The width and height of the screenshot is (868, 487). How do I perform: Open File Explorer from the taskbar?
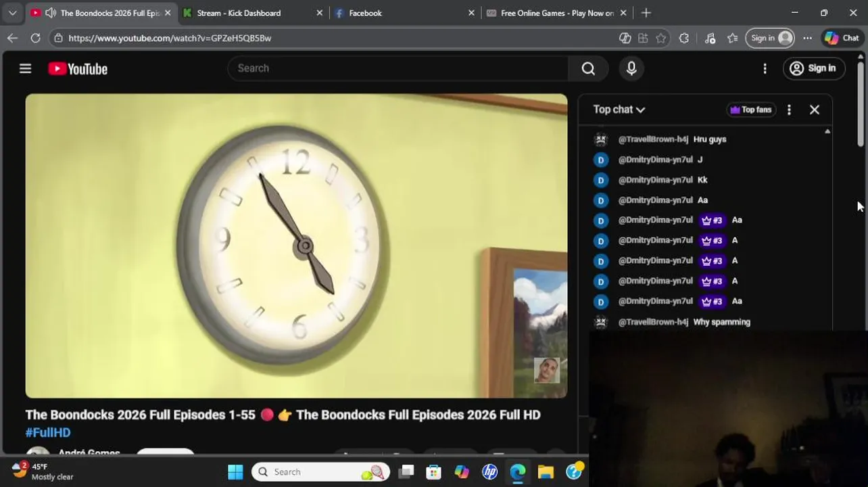(546, 472)
